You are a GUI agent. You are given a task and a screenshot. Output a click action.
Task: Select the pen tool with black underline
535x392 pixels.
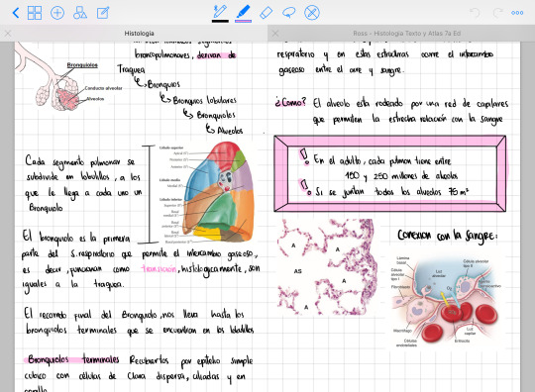pos(220,11)
